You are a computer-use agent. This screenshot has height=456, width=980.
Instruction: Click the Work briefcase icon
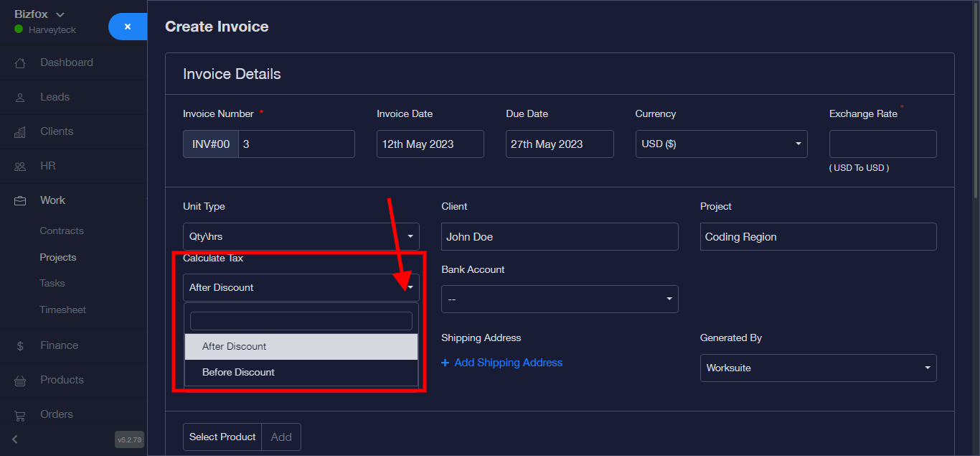pos(20,201)
